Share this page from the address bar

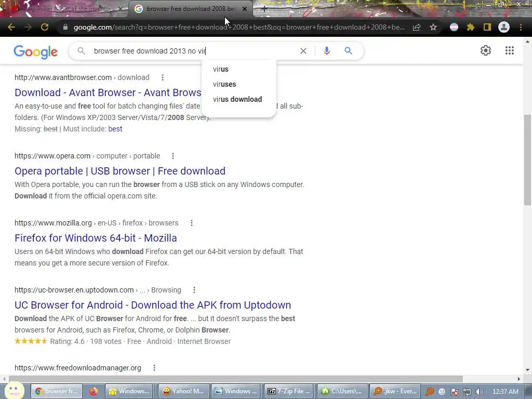click(417, 27)
